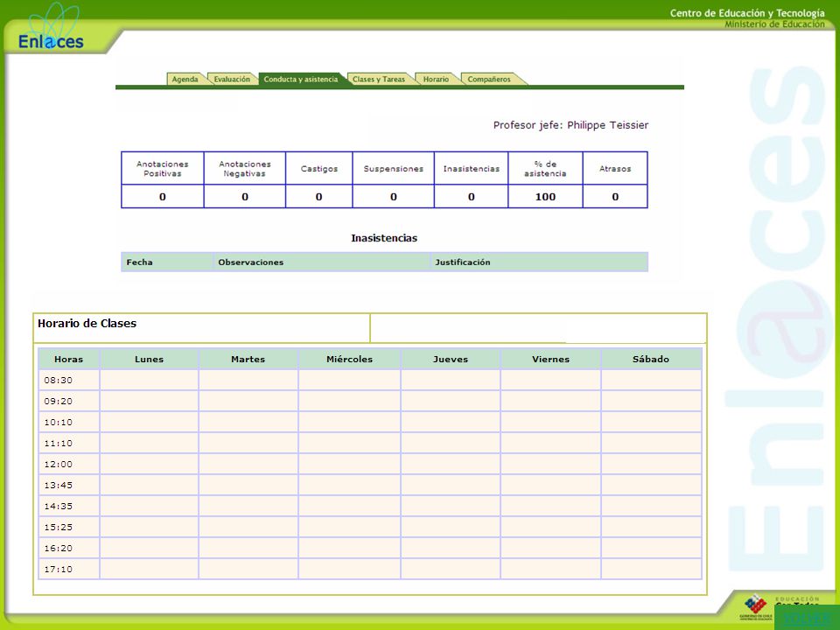Click the 0 value under Castigos
The width and height of the screenshot is (840, 630).
pos(319,197)
